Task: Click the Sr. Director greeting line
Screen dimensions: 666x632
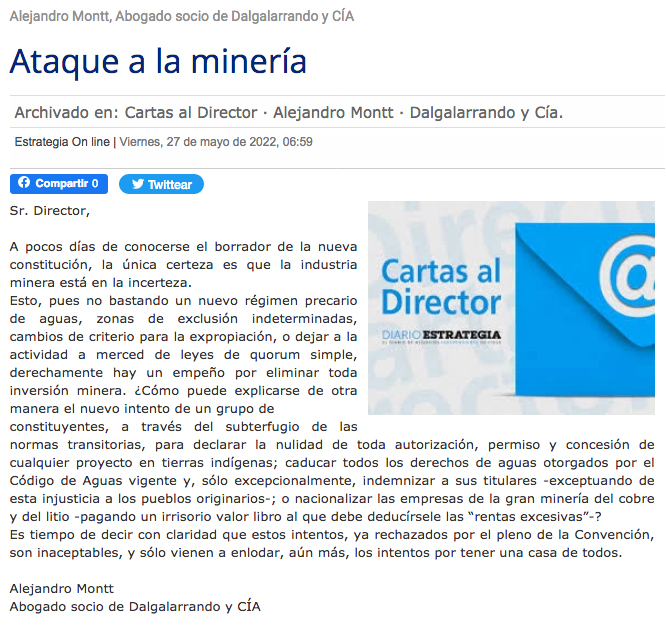Action: pyautogui.click(x=49, y=210)
